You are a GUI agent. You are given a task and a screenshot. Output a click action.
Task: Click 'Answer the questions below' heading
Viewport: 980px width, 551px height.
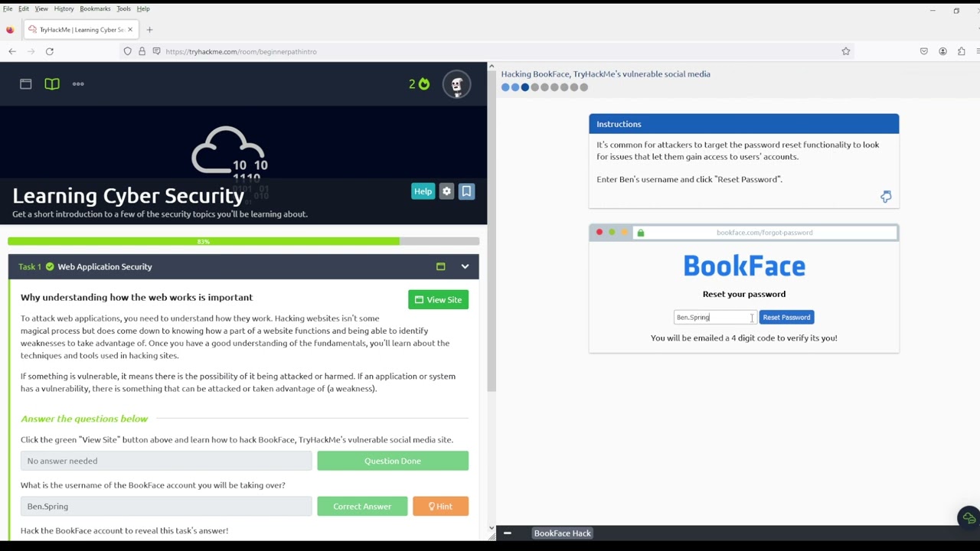pyautogui.click(x=84, y=419)
